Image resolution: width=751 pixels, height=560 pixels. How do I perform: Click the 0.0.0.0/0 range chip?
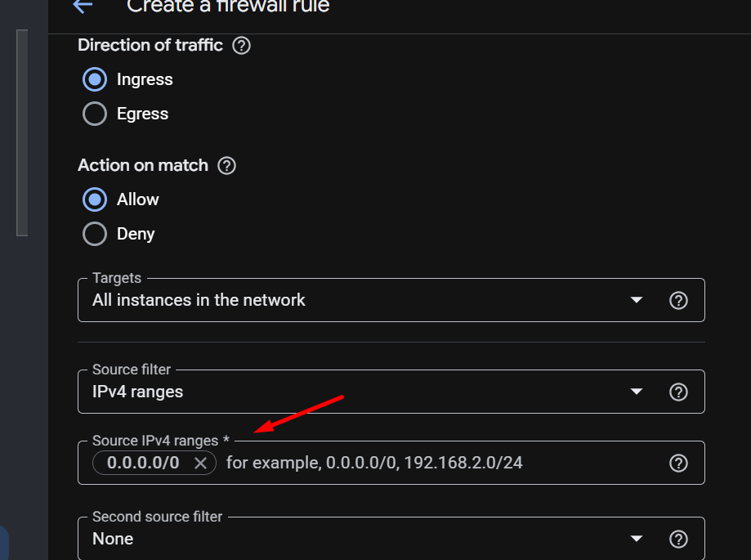[143, 463]
